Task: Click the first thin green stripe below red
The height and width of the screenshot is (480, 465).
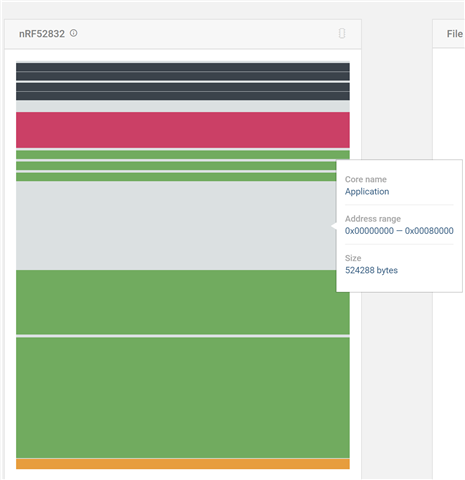Action: point(183,155)
